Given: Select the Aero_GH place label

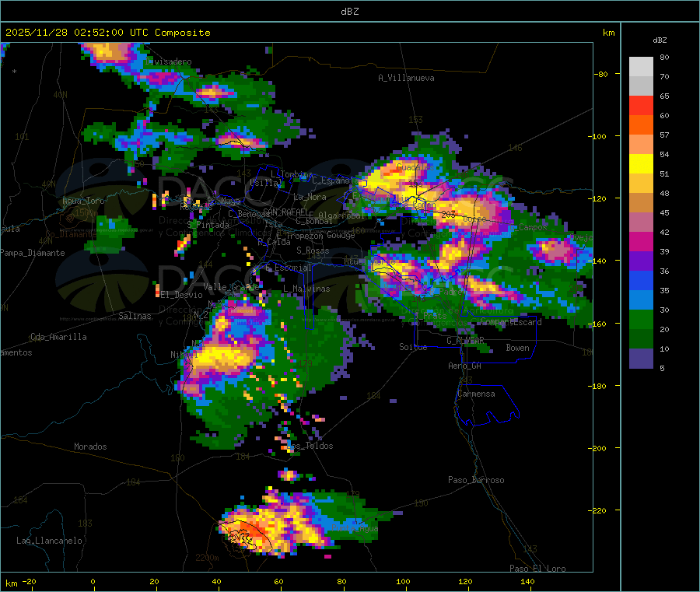Looking at the screenshot, I should click(465, 366).
